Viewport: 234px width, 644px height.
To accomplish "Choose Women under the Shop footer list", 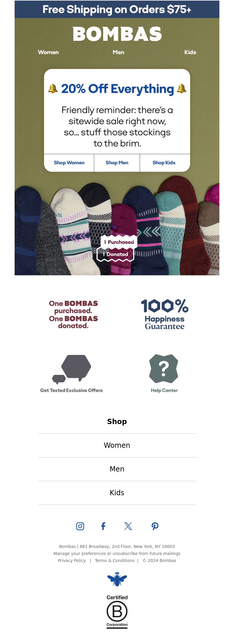I will click(117, 445).
